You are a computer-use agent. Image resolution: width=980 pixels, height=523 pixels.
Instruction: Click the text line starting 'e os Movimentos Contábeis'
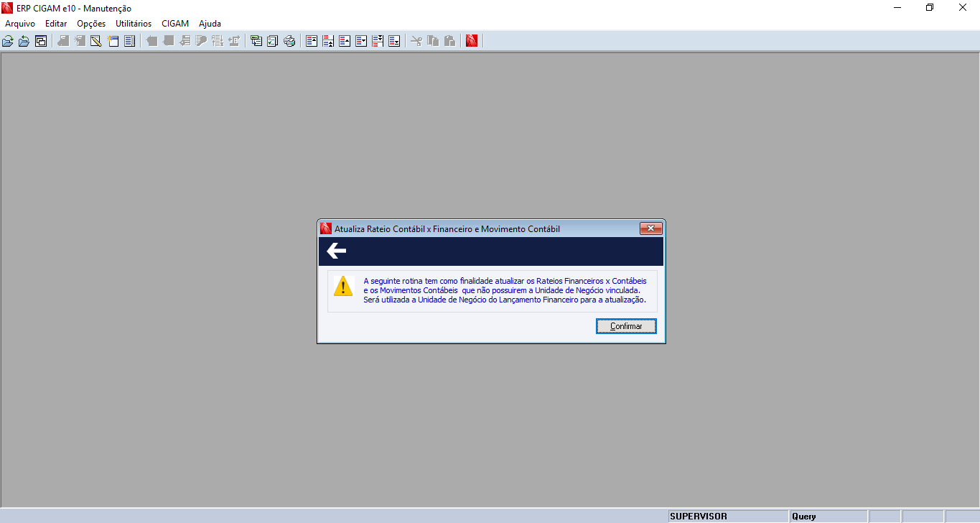click(502, 290)
